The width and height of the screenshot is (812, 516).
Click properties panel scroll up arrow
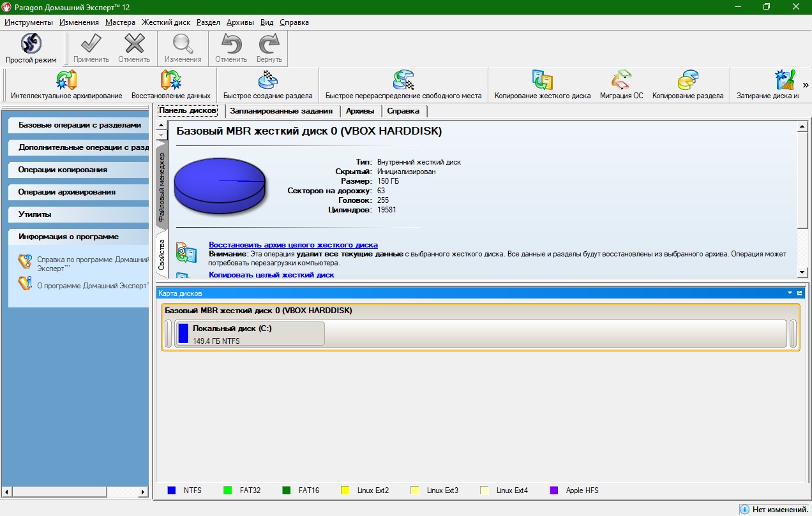pyautogui.click(x=803, y=127)
